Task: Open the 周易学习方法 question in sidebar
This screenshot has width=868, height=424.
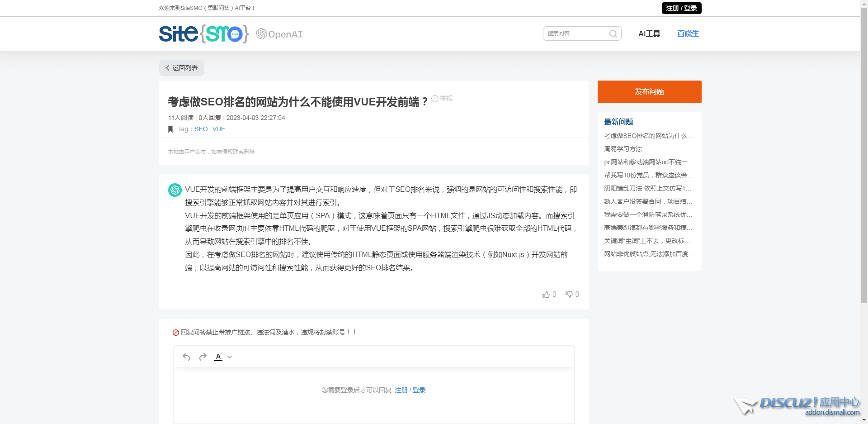Action: (623, 148)
